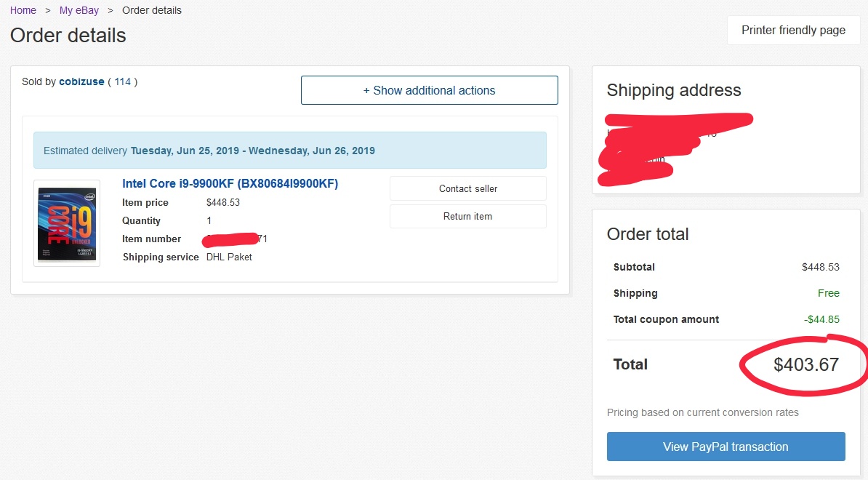Click the Home breadcrumb link
Viewport: 868px width, 480px height.
click(23, 10)
